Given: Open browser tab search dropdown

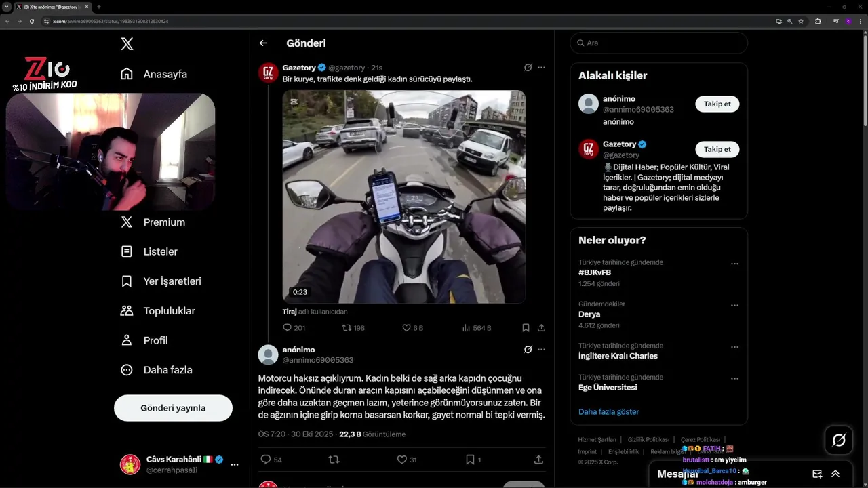Looking at the screenshot, I should pyautogui.click(x=6, y=7).
